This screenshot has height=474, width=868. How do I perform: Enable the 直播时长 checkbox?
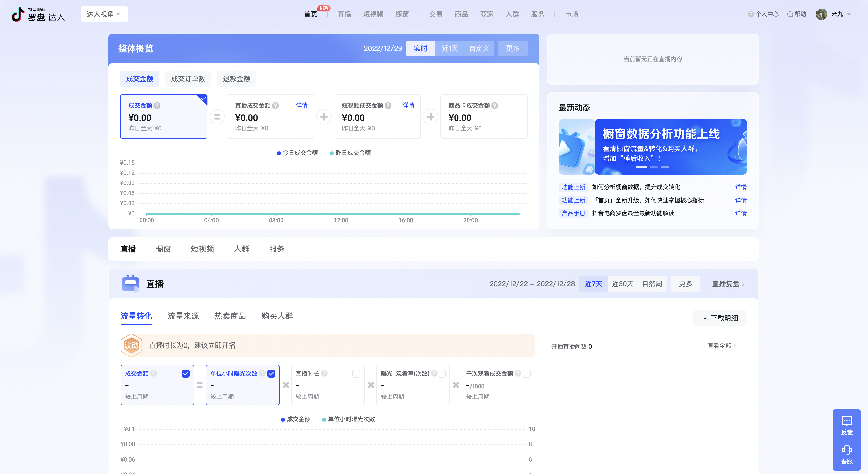tap(356, 374)
